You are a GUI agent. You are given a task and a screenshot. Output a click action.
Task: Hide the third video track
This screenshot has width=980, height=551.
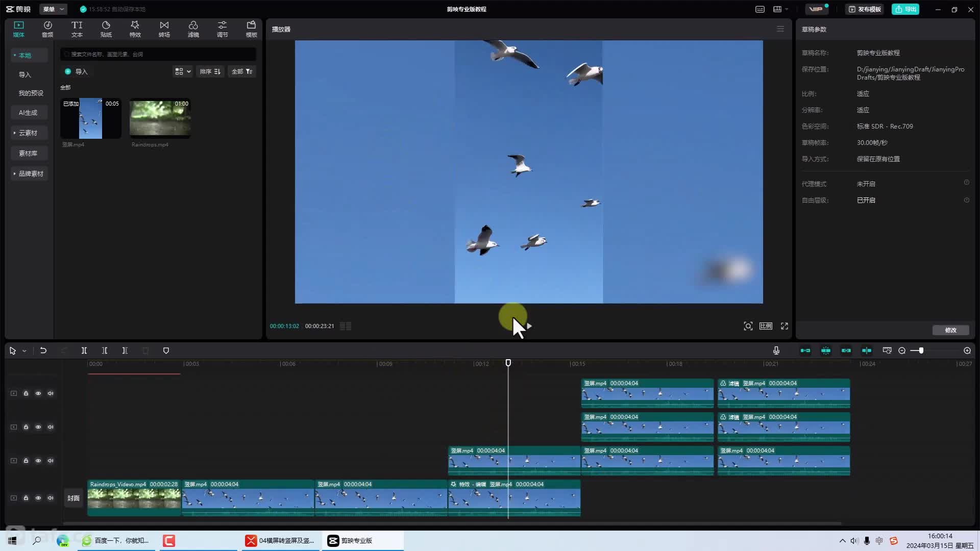pos(38,461)
